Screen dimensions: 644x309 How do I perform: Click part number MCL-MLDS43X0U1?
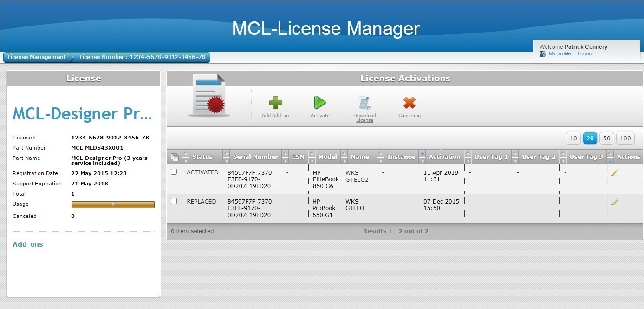[97, 148]
